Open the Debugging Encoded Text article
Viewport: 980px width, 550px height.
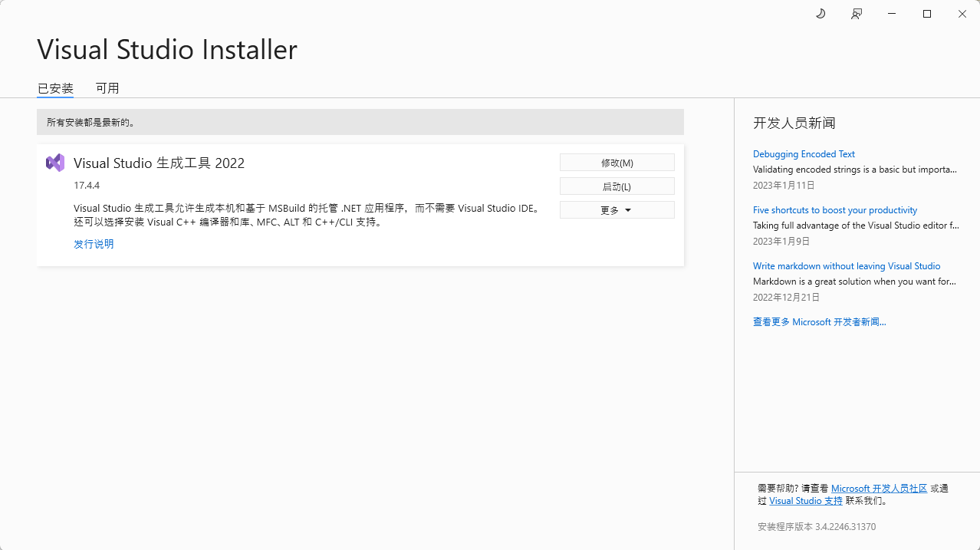pyautogui.click(x=804, y=154)
